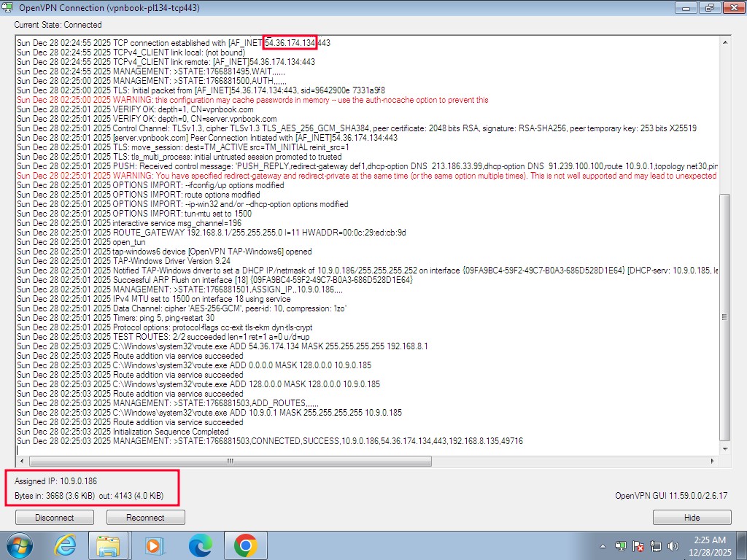
Task: Click the OpenVPN GUI tray icon
Action: [621, 545]
